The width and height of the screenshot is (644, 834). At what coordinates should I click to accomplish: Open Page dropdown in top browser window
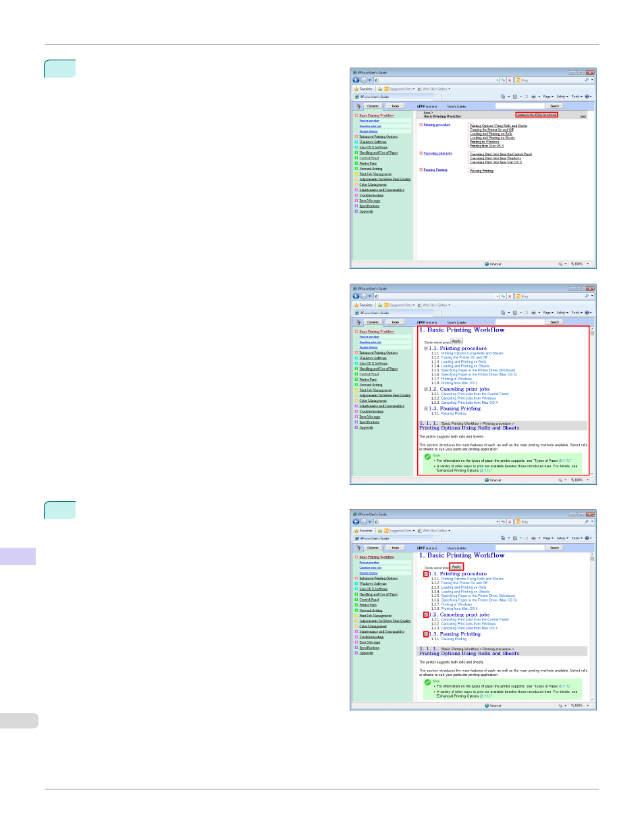[548, 97]
